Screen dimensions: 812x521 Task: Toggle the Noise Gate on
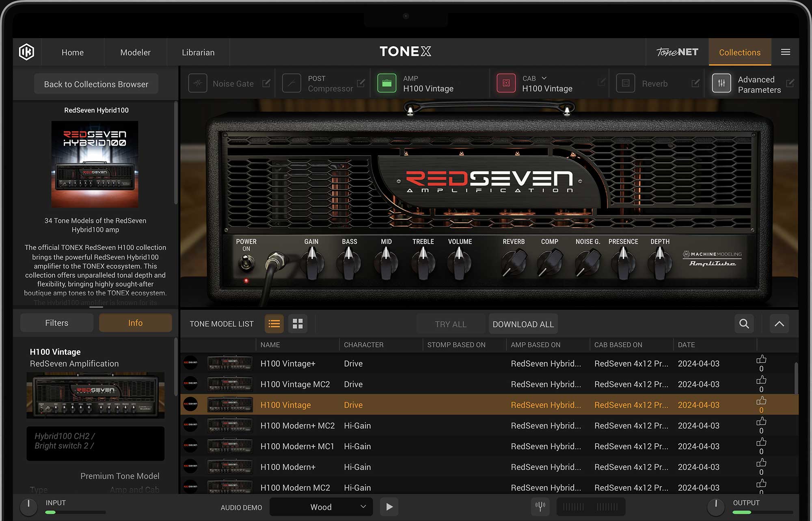click(x=198, y=83)
